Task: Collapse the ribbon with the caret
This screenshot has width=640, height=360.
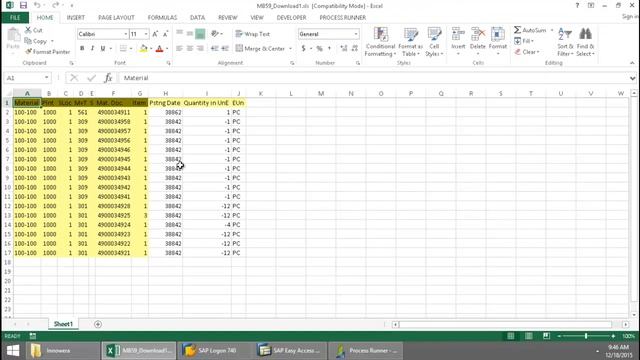Action: tap(632, 63)
